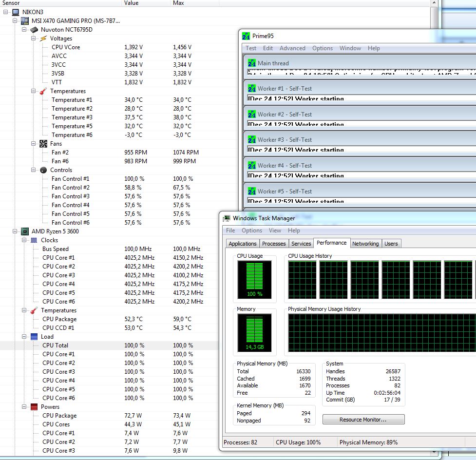Click the red Powers category icon

[34, 407]
